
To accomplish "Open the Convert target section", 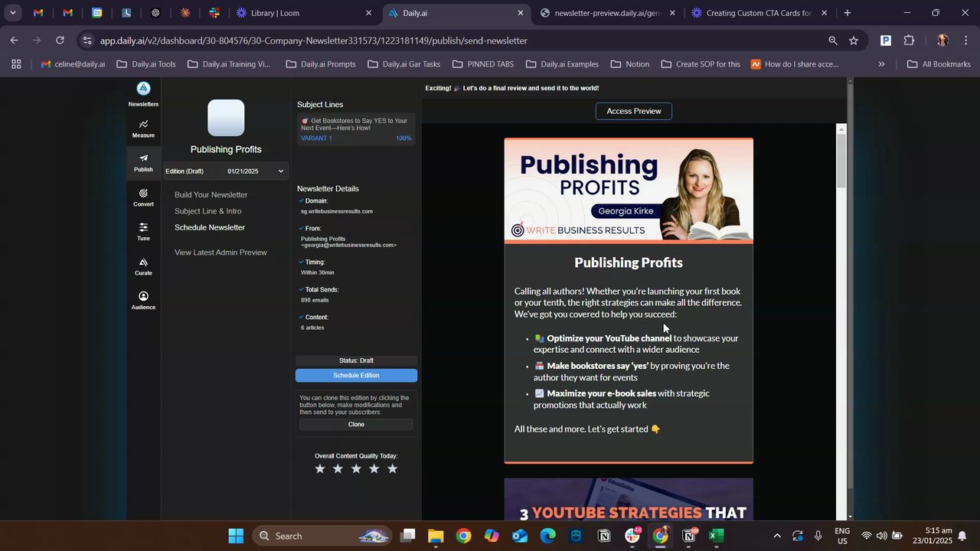I will 143,197.
